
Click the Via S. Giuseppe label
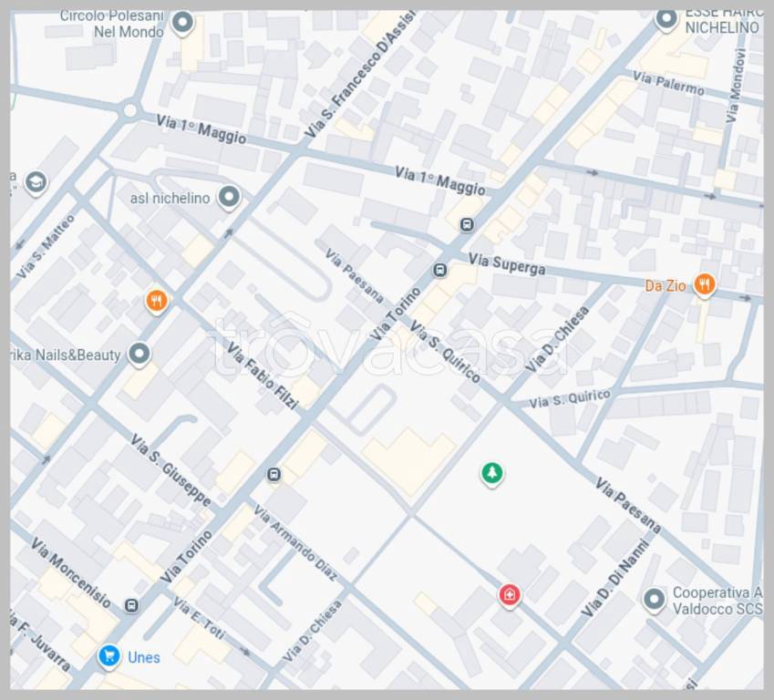click(x=170, y=470)
